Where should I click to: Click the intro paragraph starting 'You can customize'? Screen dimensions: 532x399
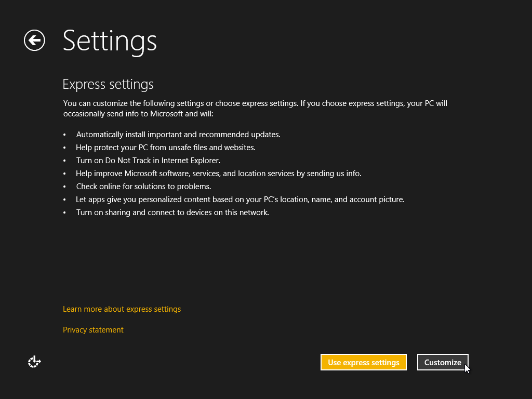coord(255,108)
